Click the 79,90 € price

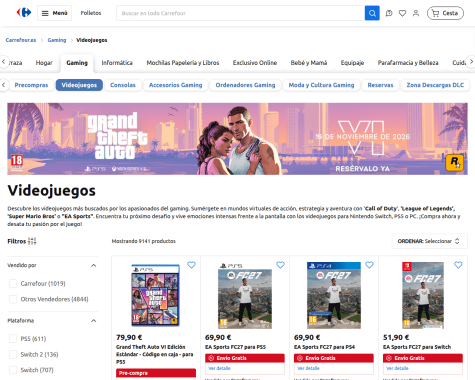coord(129,337)
